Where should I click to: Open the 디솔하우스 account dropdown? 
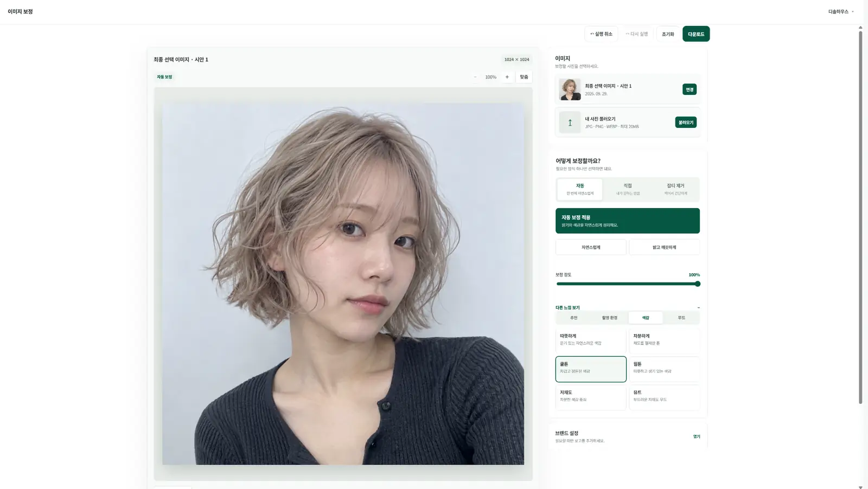pos(841,11)
